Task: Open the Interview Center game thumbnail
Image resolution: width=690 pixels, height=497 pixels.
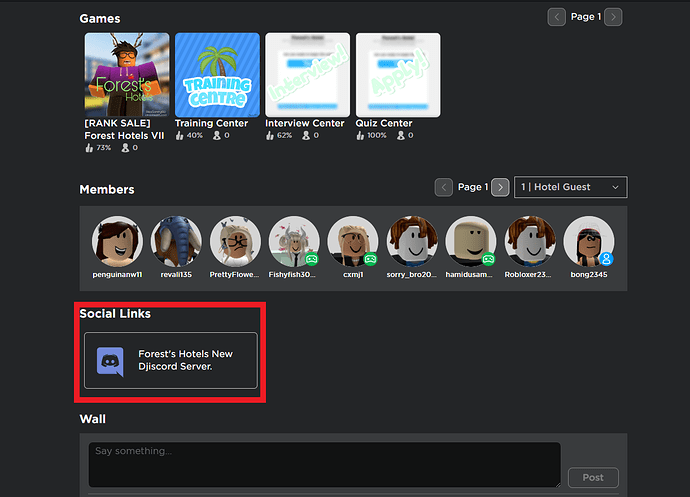Action: pyautogui.click(x=308, y=75)
